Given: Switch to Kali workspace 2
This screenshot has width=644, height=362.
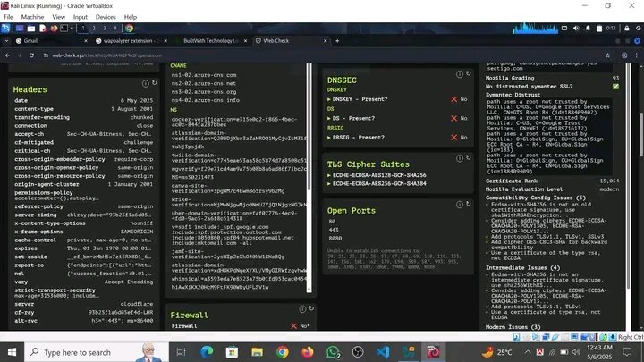Looking at the screenshot, I should (x=94, y=29).
